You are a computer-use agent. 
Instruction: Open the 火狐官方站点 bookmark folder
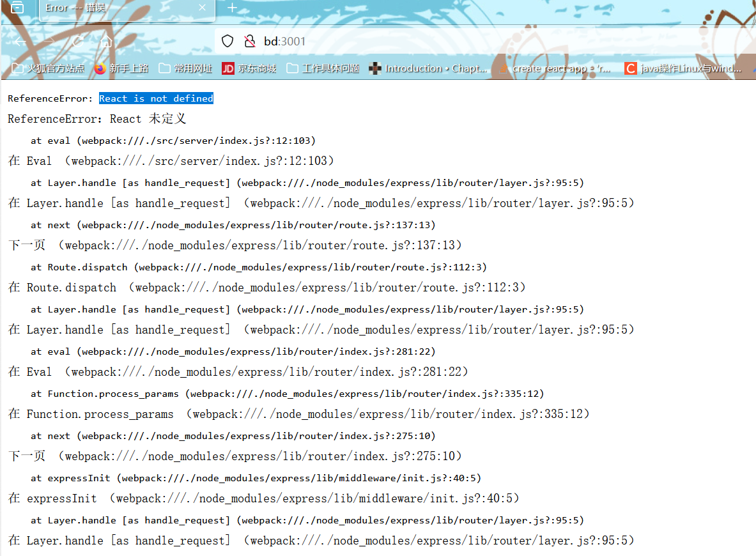(x=49, y=68)
